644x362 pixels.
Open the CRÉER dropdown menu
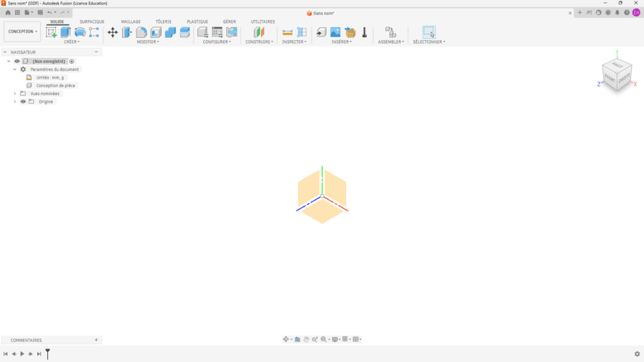point(72,42)
